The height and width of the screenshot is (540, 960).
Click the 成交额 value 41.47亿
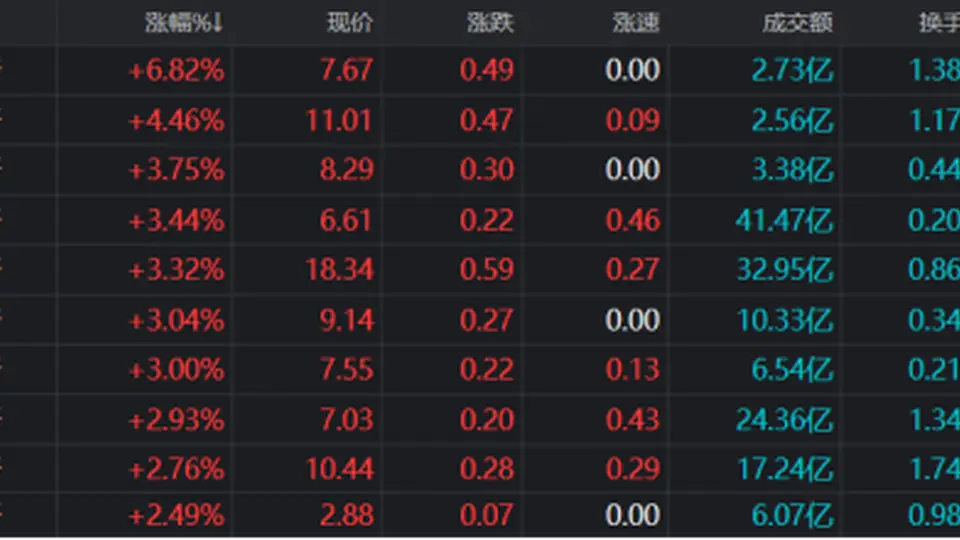785,220
